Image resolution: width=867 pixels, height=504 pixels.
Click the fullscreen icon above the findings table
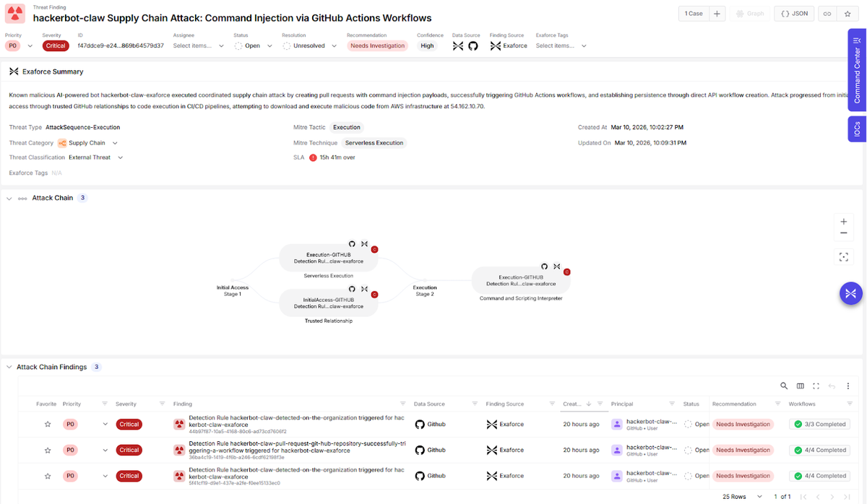(816, 386)
